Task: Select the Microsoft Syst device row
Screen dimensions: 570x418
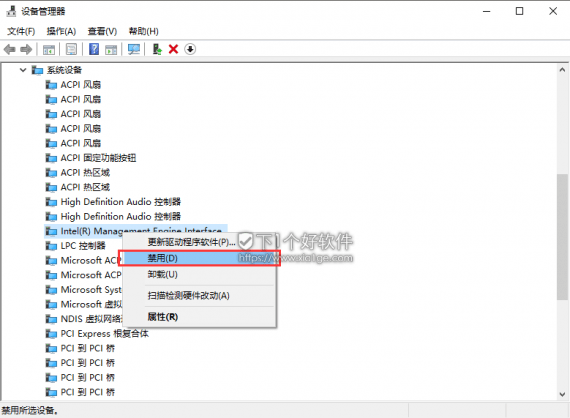Action: (x=91, y=290)
